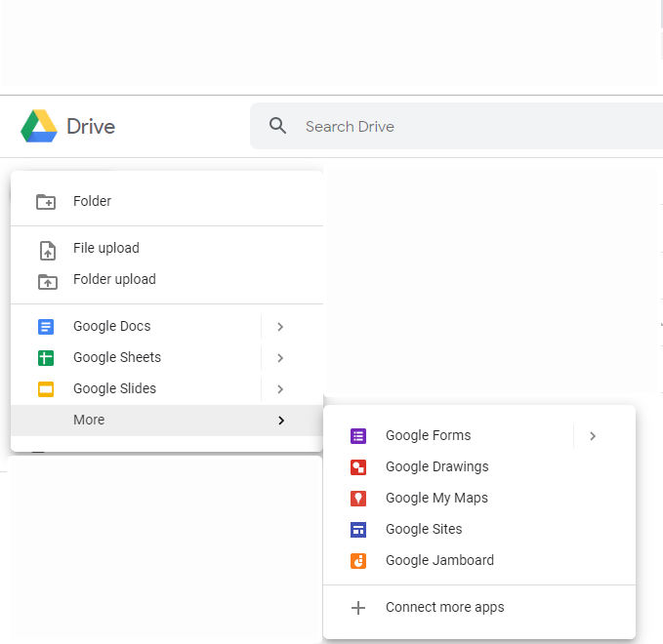The width and height of the screenshot is (663, 644).
Task: Expand the Google Sheets submenu arrow
Action: tap(280, 358)
